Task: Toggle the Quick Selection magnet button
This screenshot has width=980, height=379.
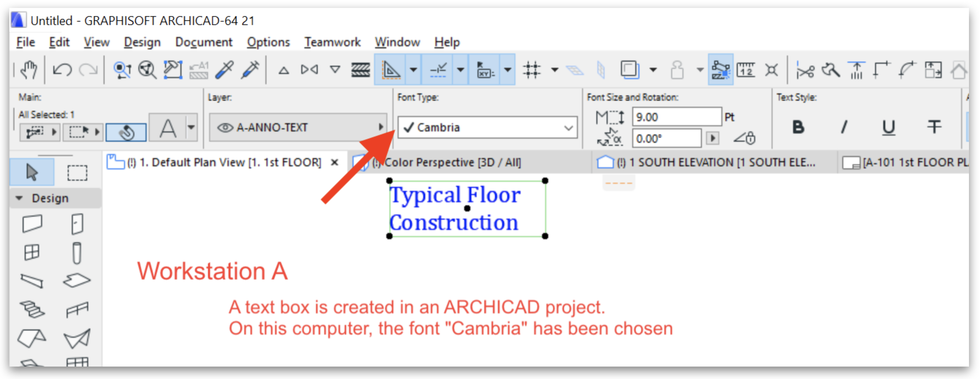Action: point(126,133)
